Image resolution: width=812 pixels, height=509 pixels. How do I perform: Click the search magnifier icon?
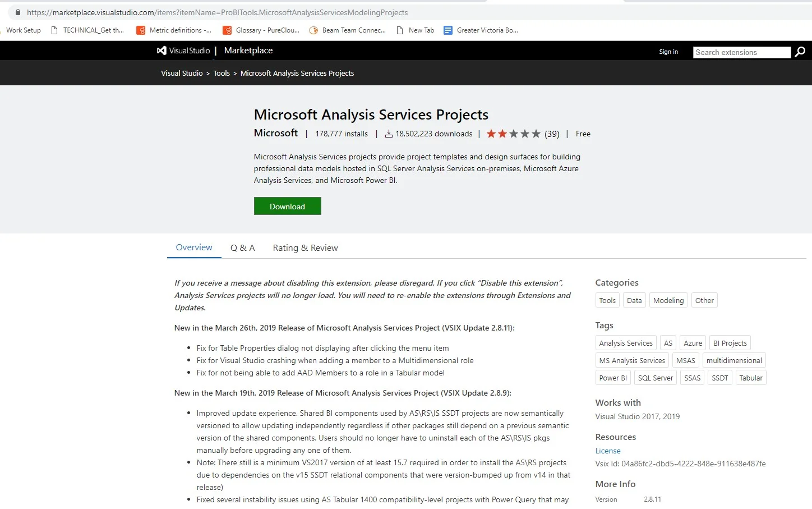800,52
